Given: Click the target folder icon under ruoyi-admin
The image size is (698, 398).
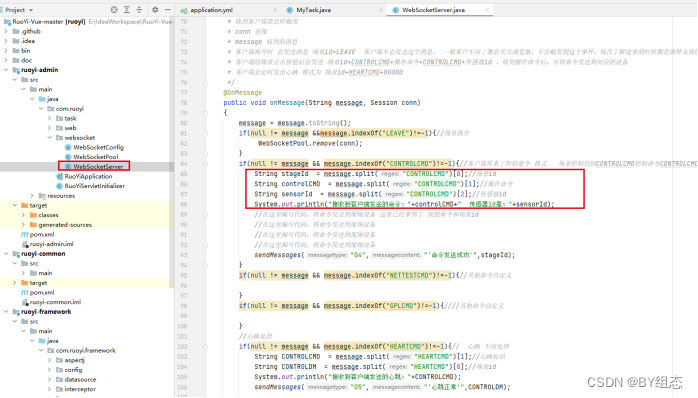Looking at the screenshot, I should 24,205.
